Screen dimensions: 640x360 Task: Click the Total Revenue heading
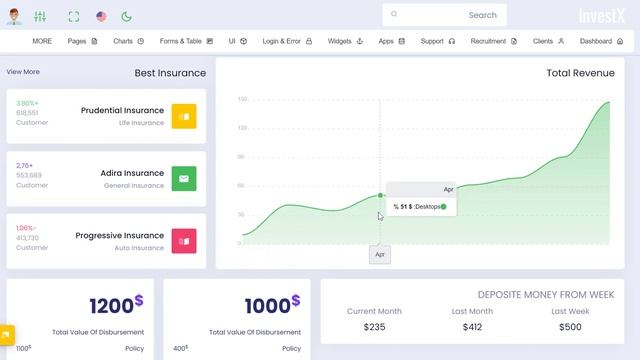click(580, 73)
